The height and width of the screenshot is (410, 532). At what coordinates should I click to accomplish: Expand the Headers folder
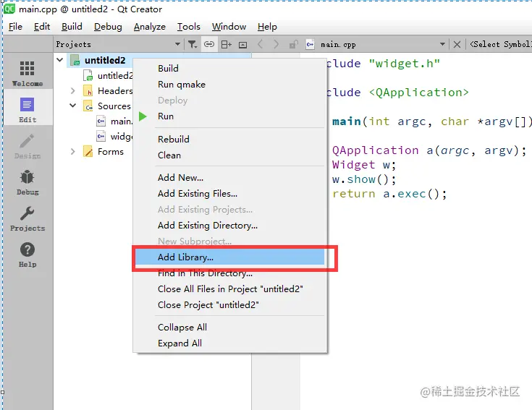point(72,91)
